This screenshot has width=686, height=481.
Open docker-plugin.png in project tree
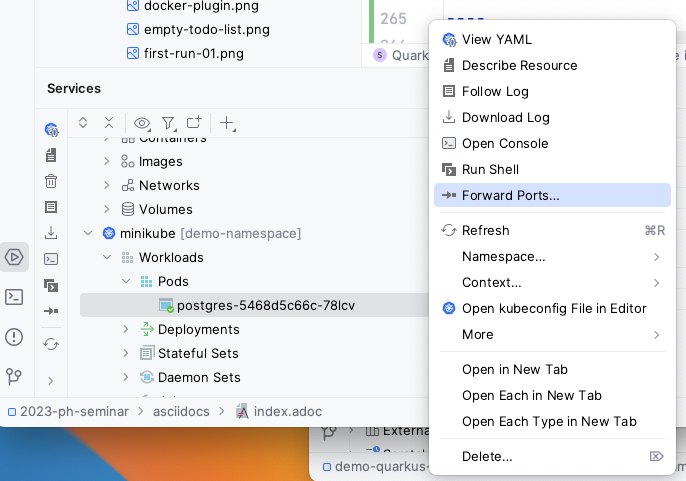192,6
